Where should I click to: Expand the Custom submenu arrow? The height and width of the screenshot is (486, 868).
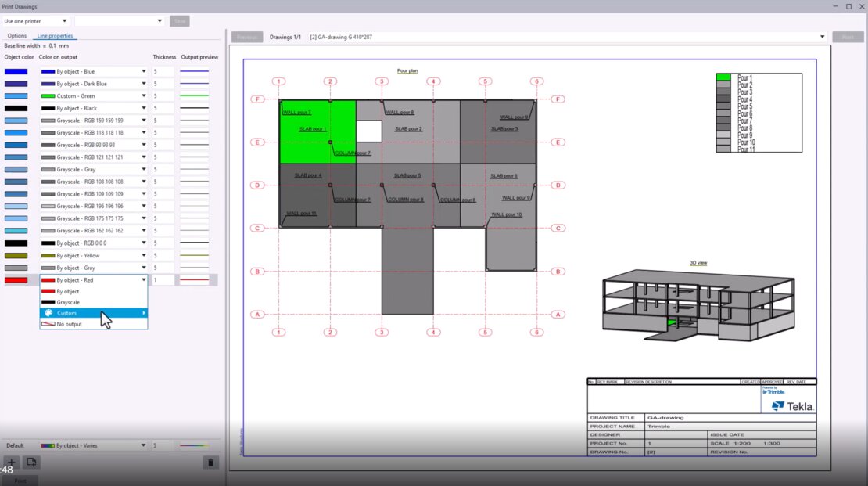click(x=144, y=313)
